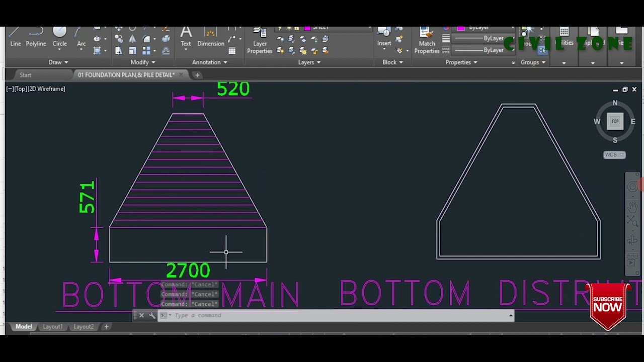Click the Stretch tool in Modify panel
Screen dimensions: 644x362
coord(118,51)
